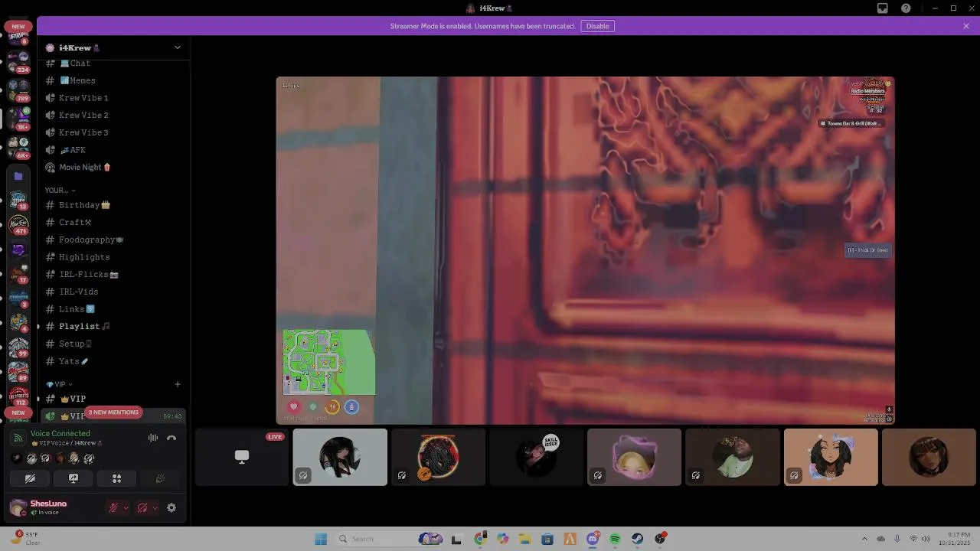Open Google Chrome from taskbar
This screenshot has width=980, height=551.
[x=480, y=539]
